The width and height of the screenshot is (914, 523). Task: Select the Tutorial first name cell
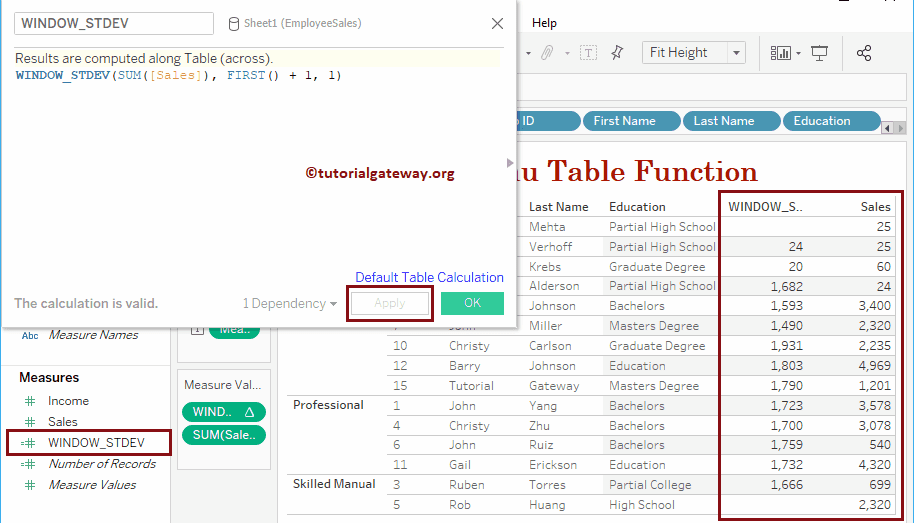(x=471, y=385)
